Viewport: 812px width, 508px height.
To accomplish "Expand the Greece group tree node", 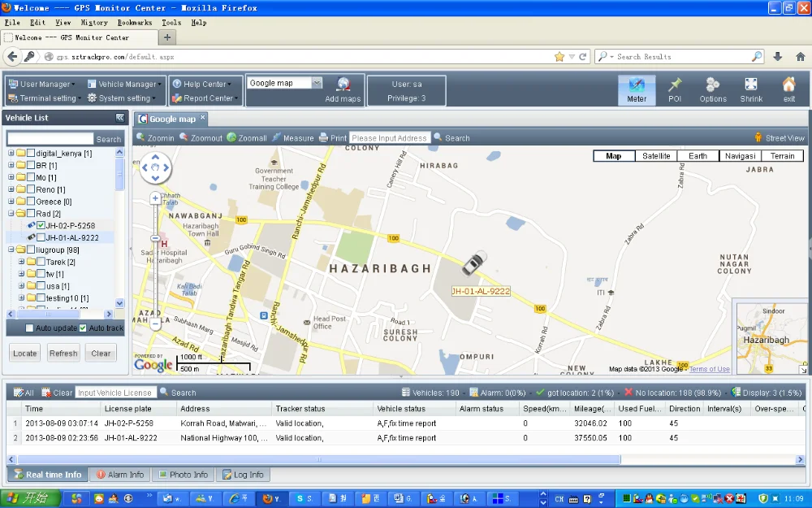I will point(11,202).
